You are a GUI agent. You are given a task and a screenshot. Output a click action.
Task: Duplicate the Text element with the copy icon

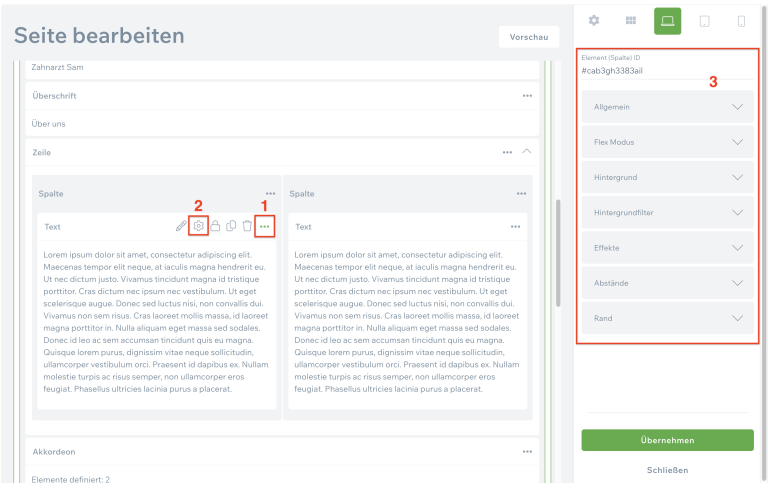231,227
